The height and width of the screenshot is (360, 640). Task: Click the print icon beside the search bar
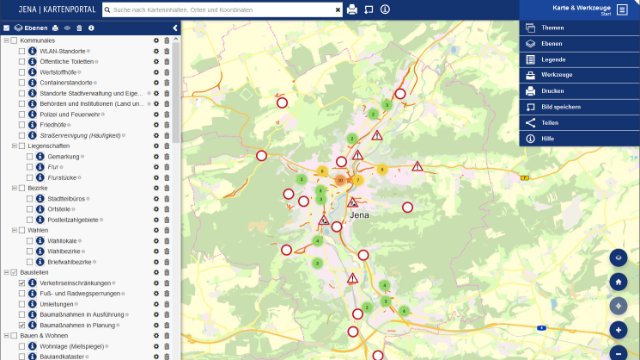pos(352,9)
